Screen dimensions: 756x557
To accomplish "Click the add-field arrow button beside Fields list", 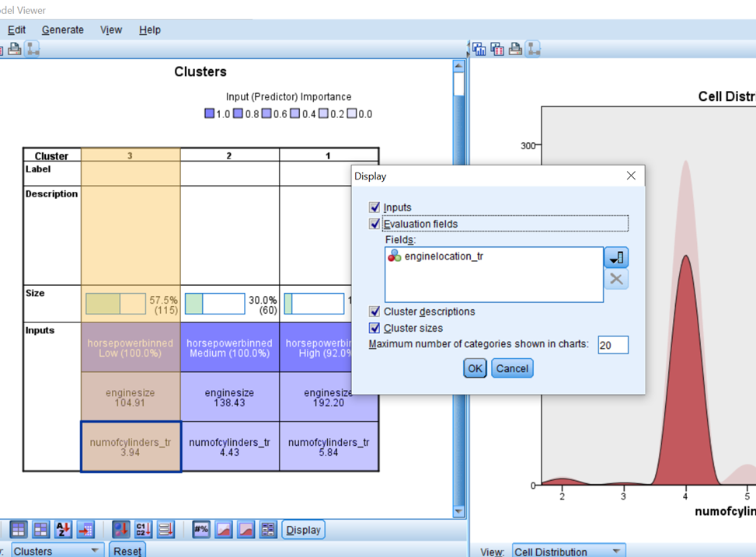I will [616, 258].
